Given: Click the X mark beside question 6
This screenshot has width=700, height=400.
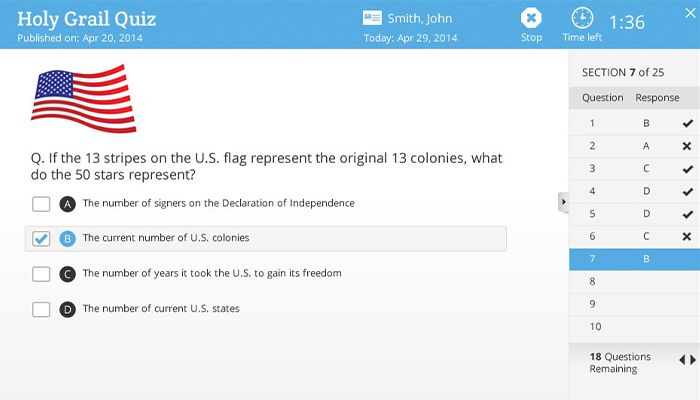Looking at the screenshot, I should (686, 237).
